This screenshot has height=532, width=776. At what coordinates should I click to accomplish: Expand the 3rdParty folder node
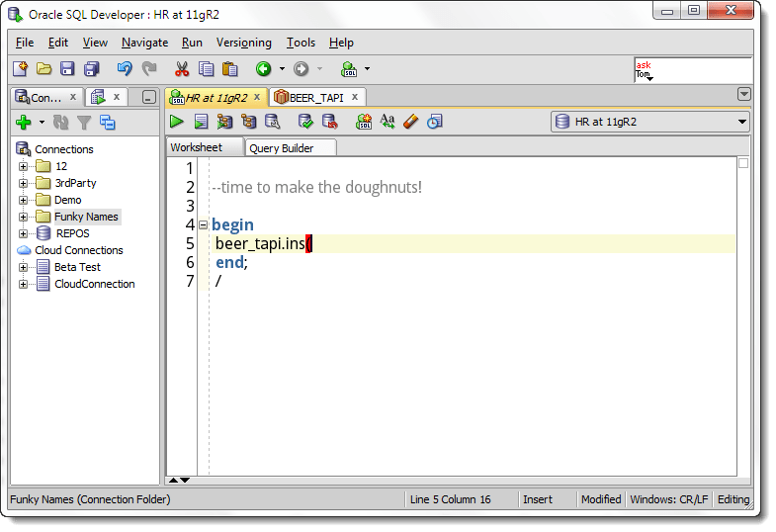coord(24,184)
